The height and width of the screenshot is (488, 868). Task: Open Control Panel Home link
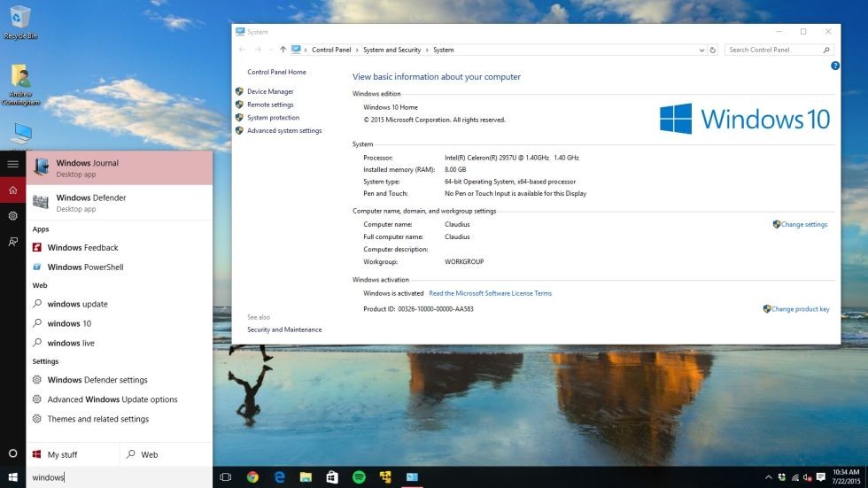(276, 72)
